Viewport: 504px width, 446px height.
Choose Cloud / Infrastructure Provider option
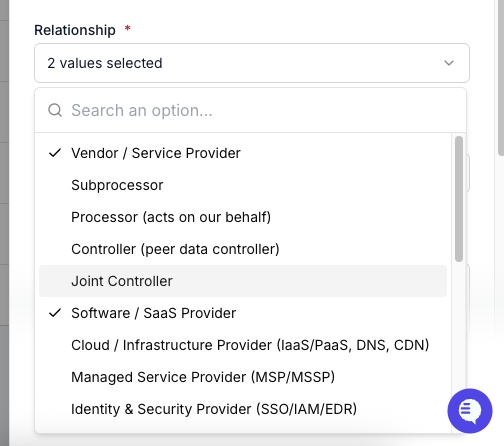243,345
